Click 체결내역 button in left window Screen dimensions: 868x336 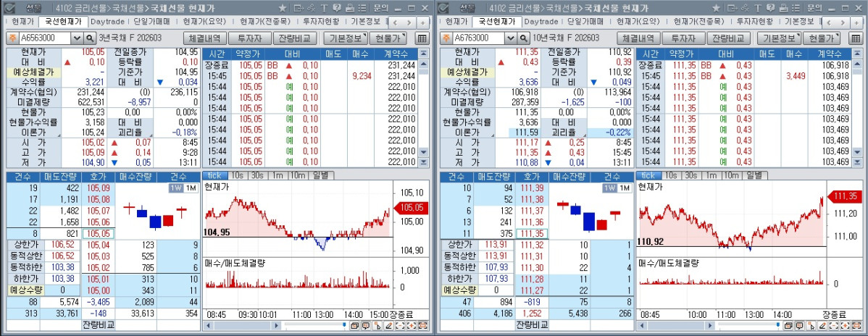click(205, 38)
